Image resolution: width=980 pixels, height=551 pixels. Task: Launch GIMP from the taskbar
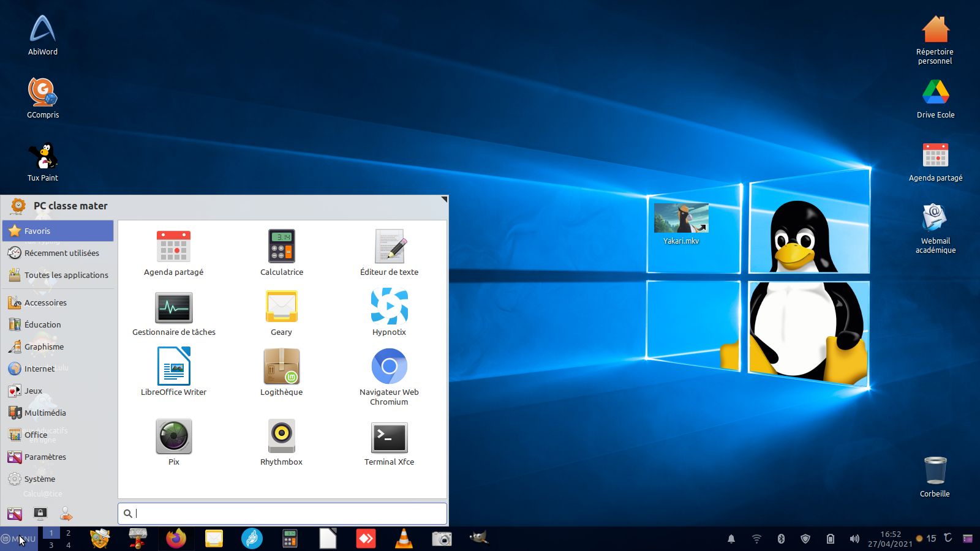click(479, 538)
